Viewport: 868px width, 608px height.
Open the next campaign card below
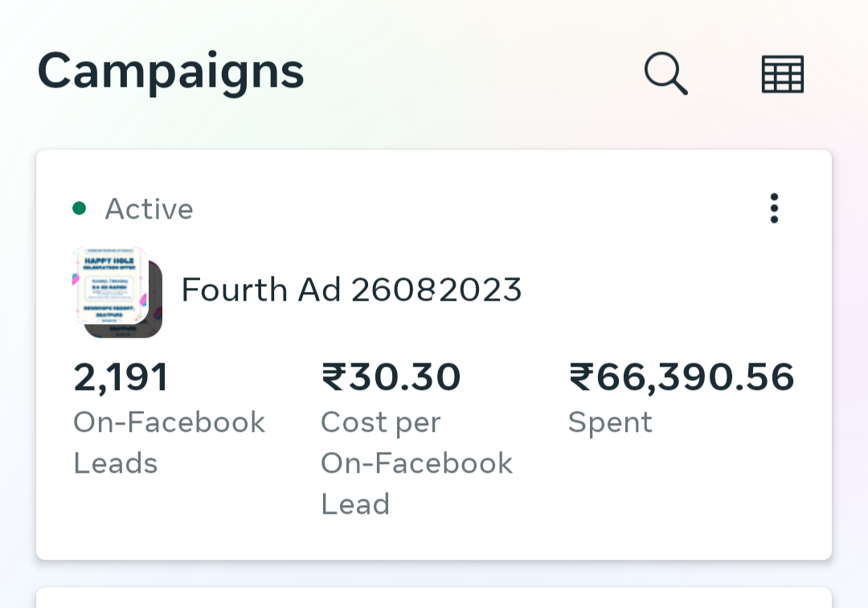(x=434, y=598)
